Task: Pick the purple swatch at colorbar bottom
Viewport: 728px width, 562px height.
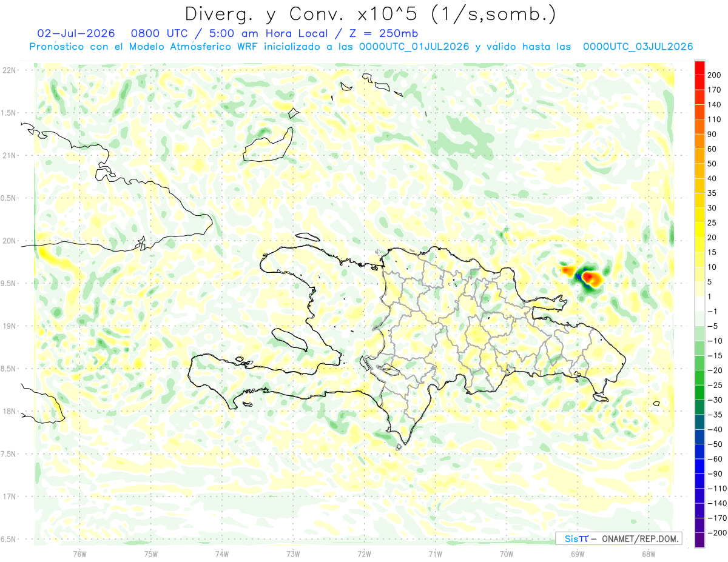Action: pyautogui.click(x=699, y=540)
